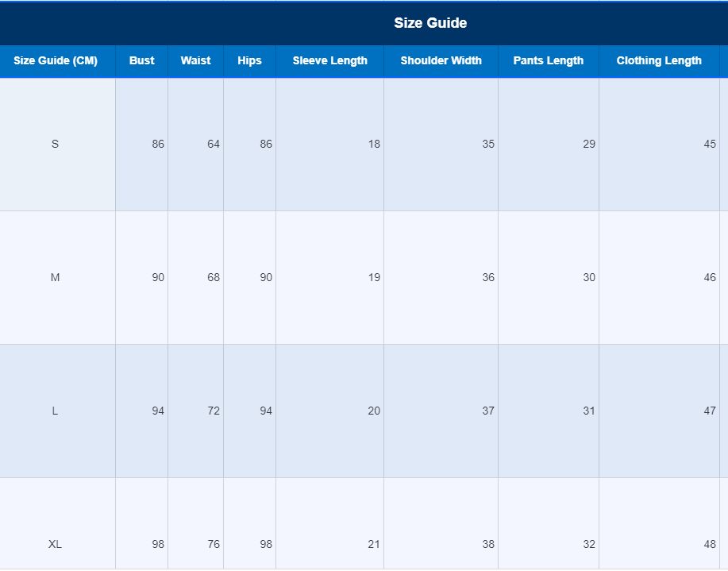Click Bust value "94" in the L row
The height and width of the screenshot is (571, 728).
(x=158, y=411)
